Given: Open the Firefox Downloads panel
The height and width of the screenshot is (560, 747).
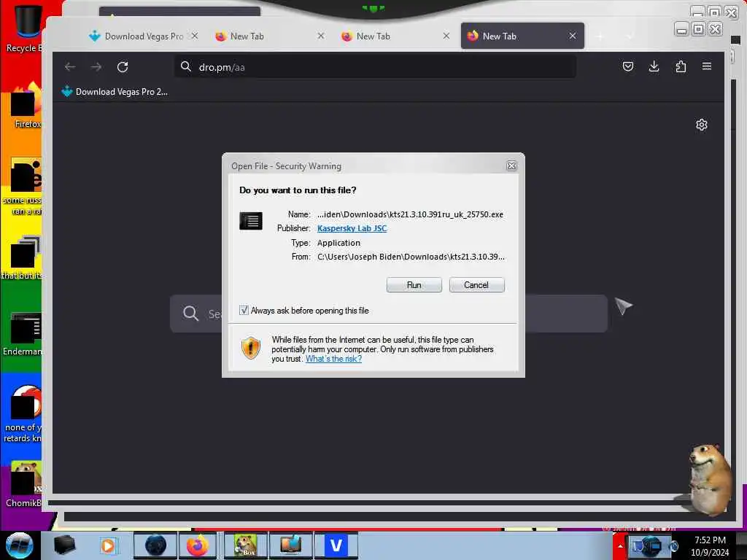Looking at the screenshot, I should coord(654,66).
